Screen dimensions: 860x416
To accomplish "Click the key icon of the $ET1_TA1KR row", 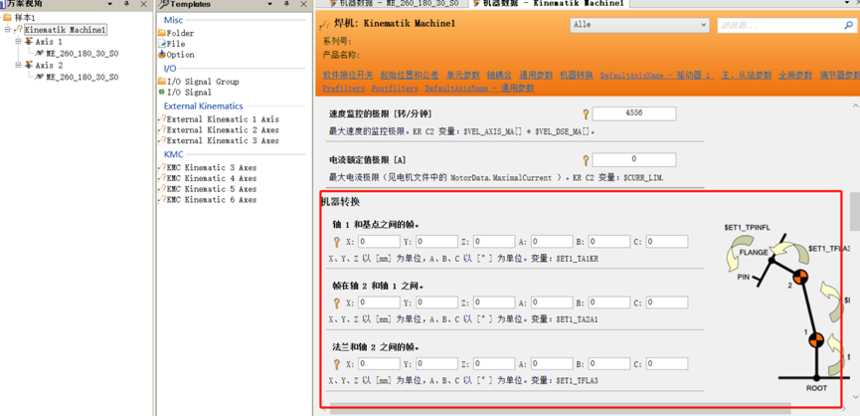I will 337,241.
